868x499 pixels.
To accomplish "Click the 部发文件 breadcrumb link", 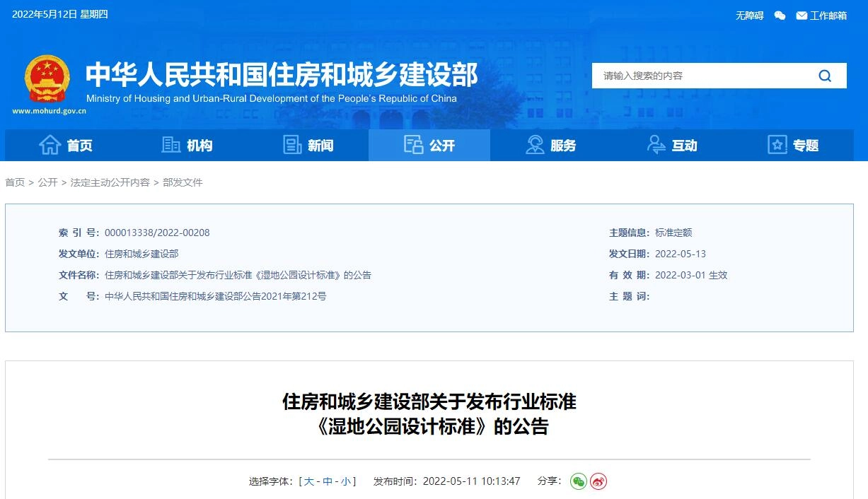I will [x=184, y=182].
